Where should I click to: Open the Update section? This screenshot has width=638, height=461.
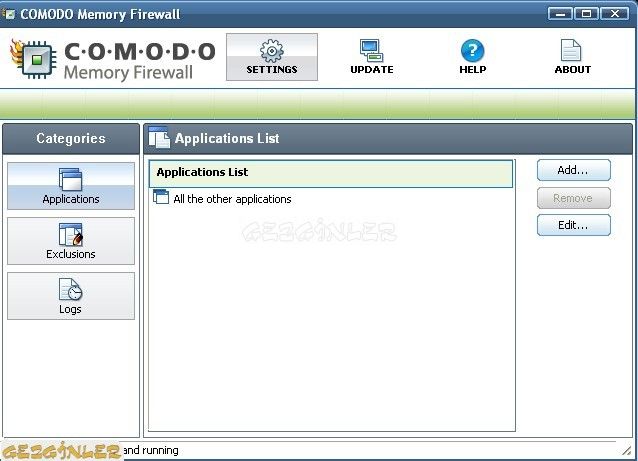point(371,57)
